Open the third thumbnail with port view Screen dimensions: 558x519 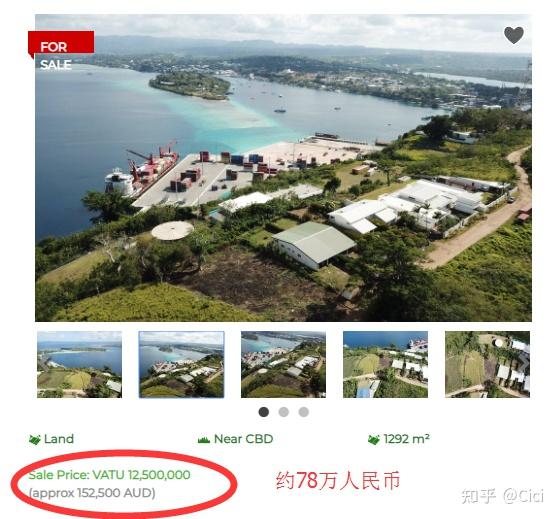point(283,365)
